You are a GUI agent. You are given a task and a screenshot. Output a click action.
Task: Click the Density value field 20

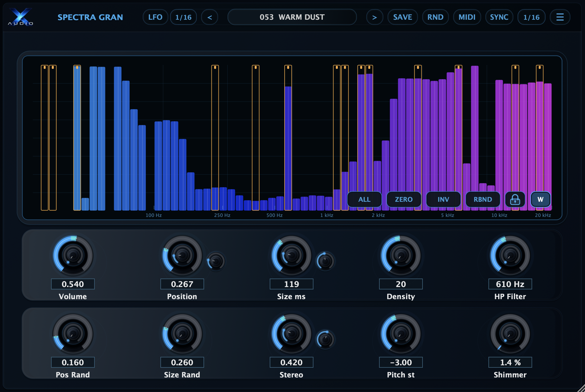401,284
